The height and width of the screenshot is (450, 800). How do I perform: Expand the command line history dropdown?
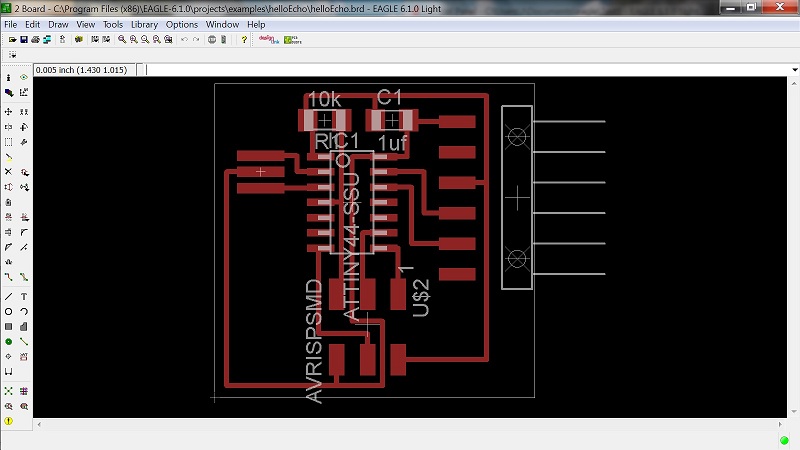pyautogui.click(x=795, y=70)
